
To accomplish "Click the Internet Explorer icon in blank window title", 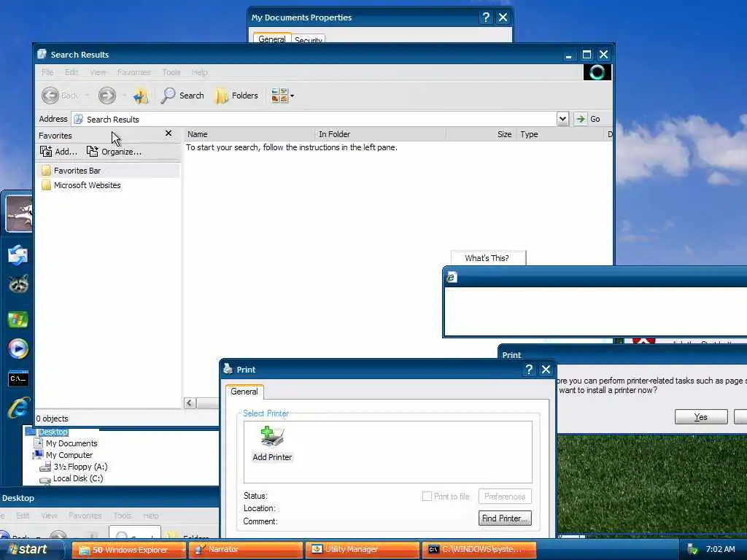I will [x=452, y=277].
